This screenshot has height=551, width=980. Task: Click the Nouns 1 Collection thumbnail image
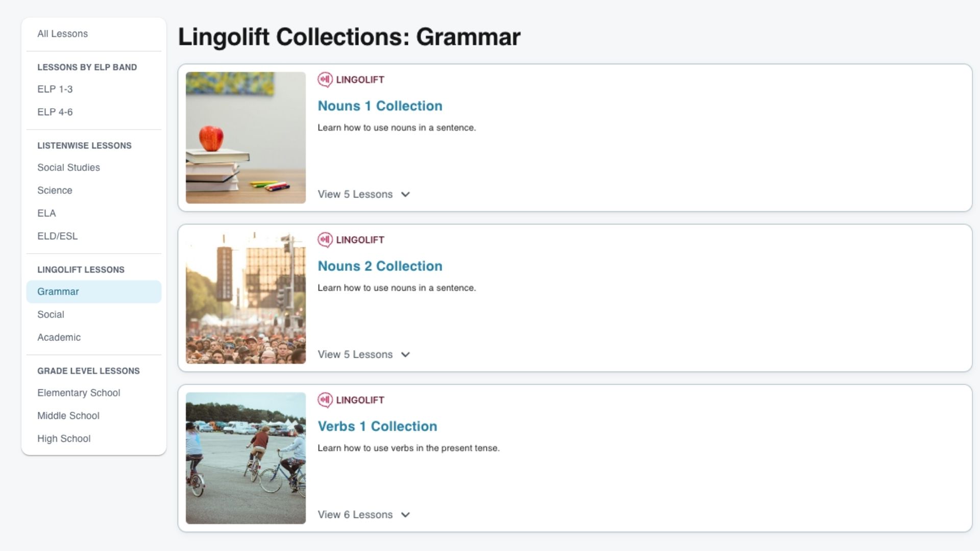pyautogui.click(x=246, y=138)
